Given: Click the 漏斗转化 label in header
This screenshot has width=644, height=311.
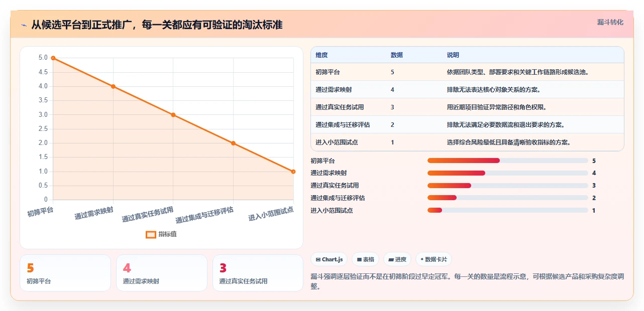Looking at the screenshot, I should pyautogui.click(x=610, y=23).
